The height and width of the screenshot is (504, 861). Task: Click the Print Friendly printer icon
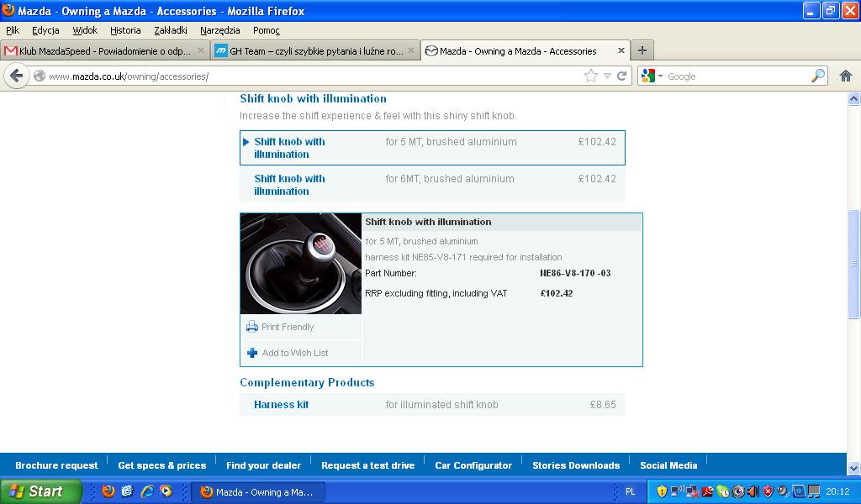pyautogui.click(x=252, y=327)
